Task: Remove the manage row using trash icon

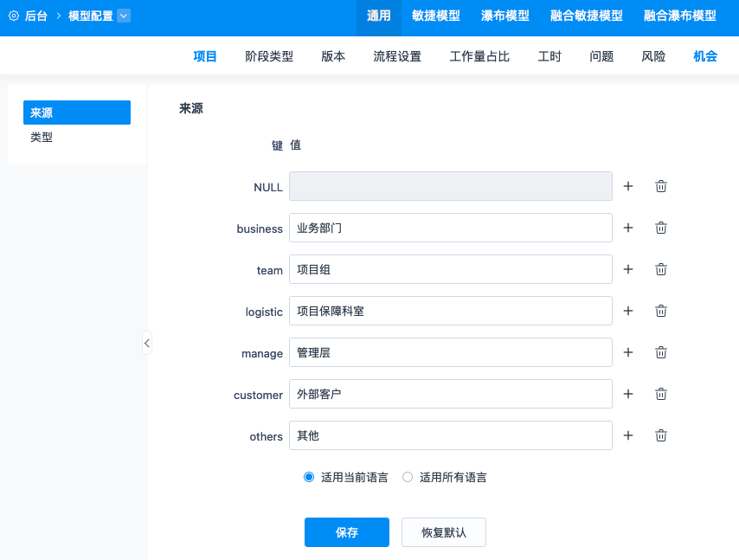Action: 661,352
